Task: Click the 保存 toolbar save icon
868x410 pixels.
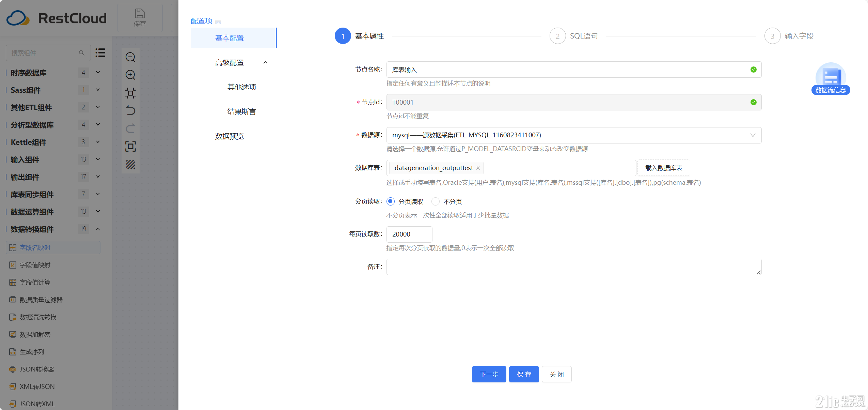Action: pyautogui.click(x=140, y=18)
